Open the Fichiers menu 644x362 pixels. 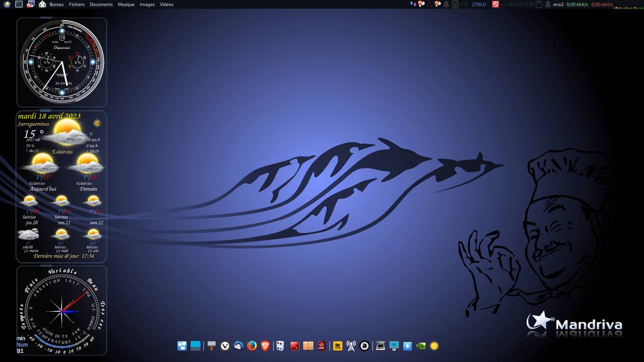click(x=77, y=5)
